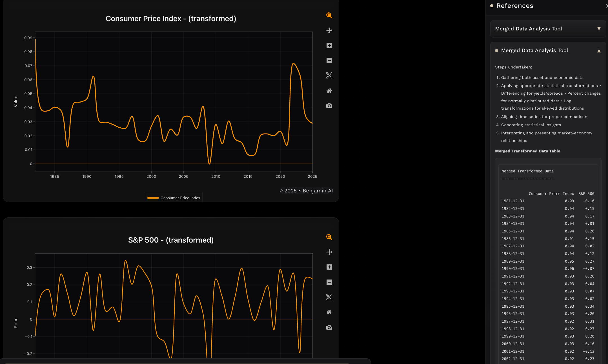The image size is (608, 364).
Task: Click zoom out minus on CPI chart
Action: (x=329, y=61)
